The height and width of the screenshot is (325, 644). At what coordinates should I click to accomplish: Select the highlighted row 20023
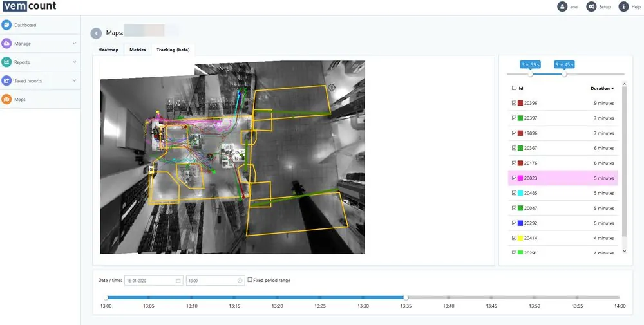[x=563, y=178]
